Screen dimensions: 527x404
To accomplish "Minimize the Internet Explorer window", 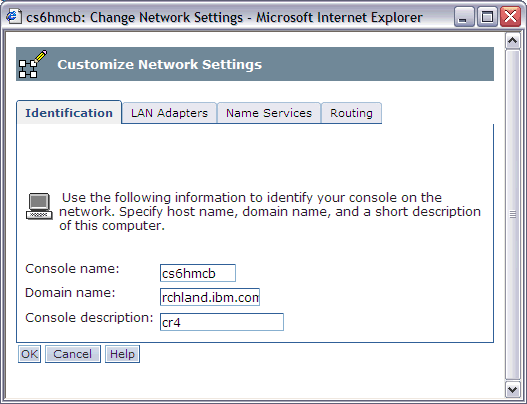I will [x=463, y=16].
